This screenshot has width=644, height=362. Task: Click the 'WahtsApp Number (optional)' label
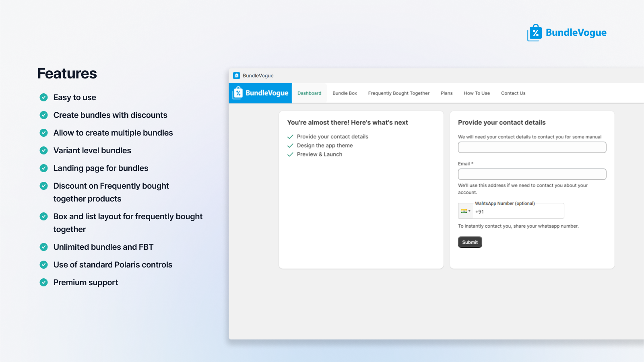505,204
